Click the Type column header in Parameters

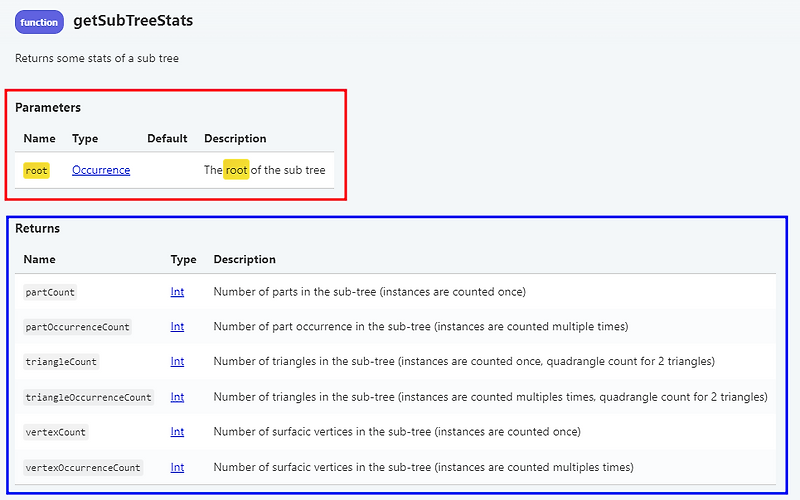coord(85,139)
